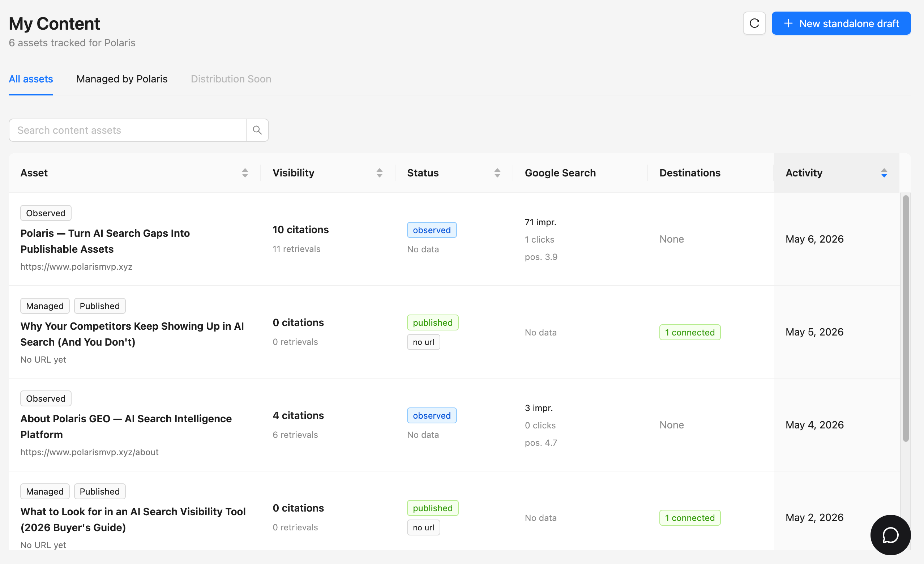924x564 pixels.
Task: Sort by Status column arrows
Action: (x=497, y=173)
